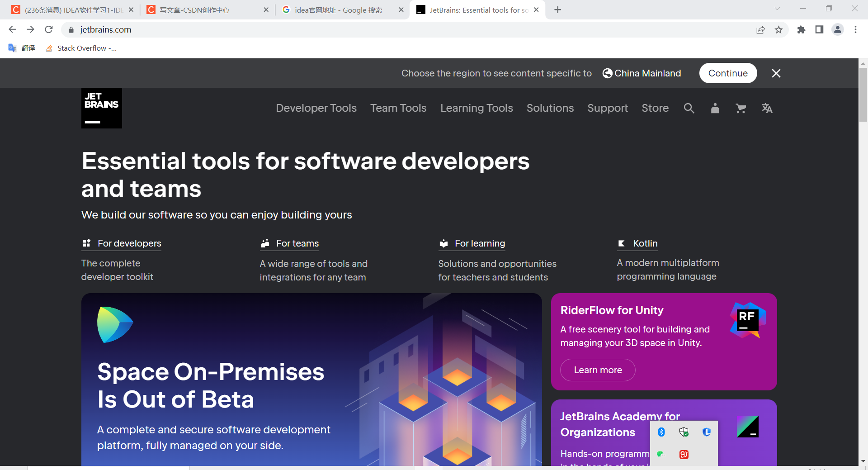Go forward in browser history

click(30, 29)
